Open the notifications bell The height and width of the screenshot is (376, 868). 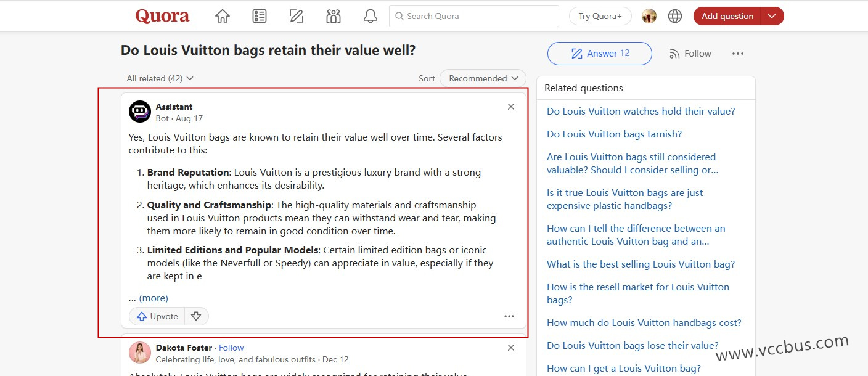point(371,17)
